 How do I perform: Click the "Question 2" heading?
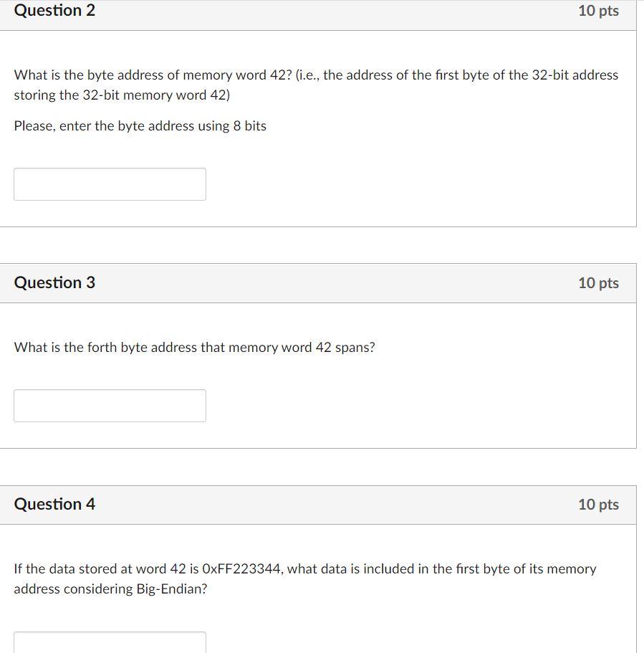54,11
